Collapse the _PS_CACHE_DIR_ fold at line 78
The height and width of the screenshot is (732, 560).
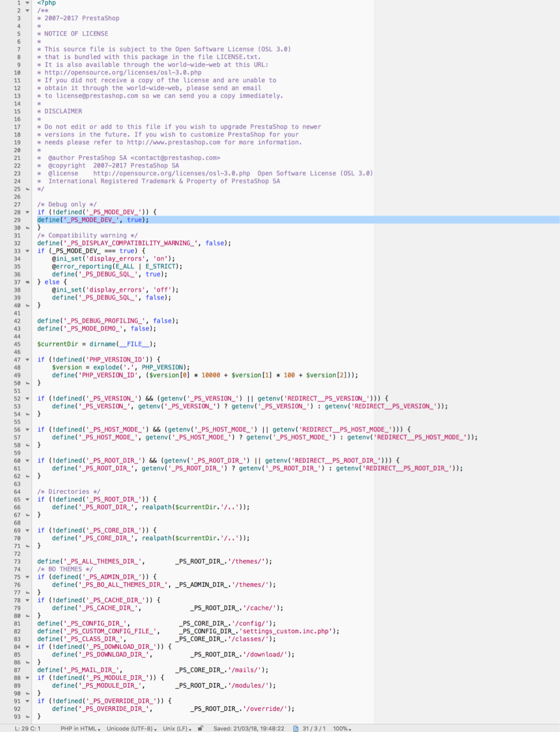coord(27,600)
